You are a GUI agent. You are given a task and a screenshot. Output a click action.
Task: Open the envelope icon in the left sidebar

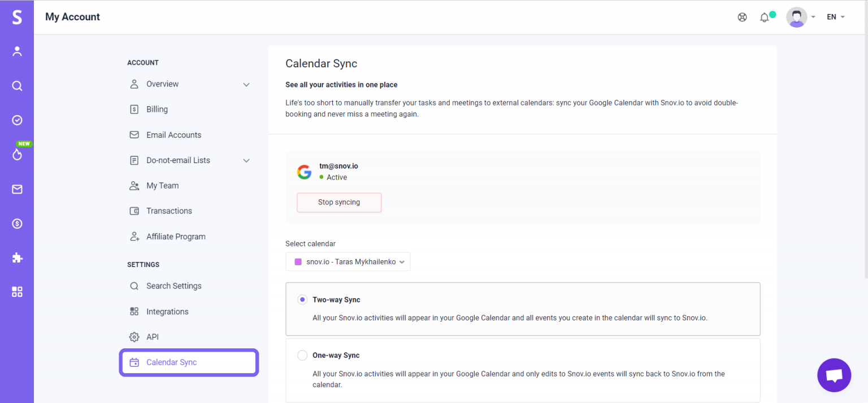(17, 189)
